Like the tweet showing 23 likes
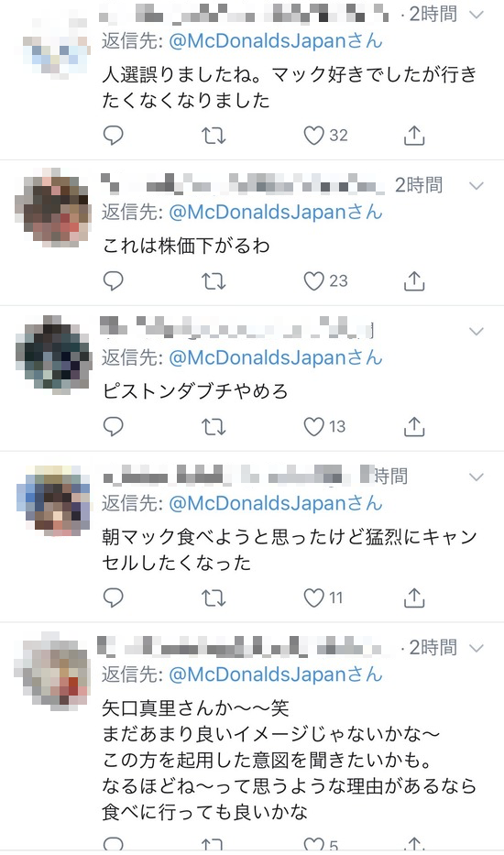 (313, 280)
